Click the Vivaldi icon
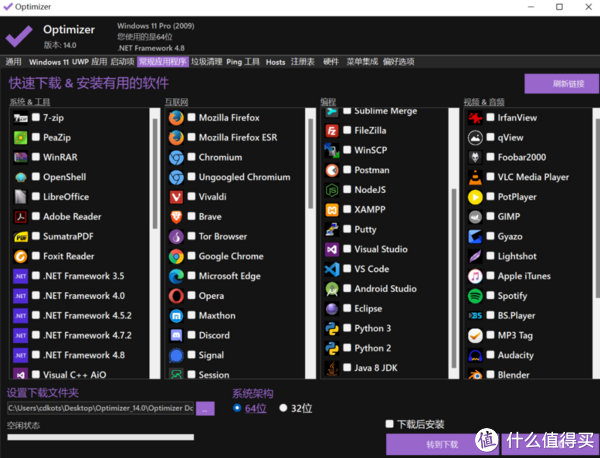 (x=176, y=197)
